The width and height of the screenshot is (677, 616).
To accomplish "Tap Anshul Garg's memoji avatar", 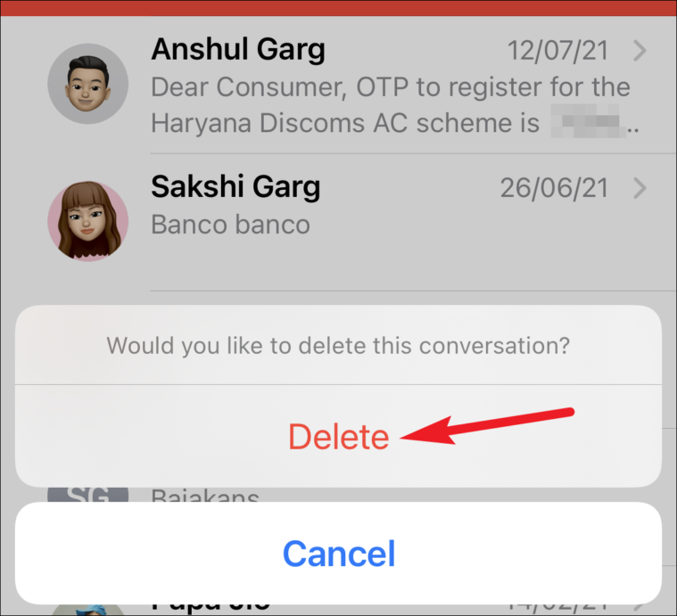I will [x=87, y=84].
